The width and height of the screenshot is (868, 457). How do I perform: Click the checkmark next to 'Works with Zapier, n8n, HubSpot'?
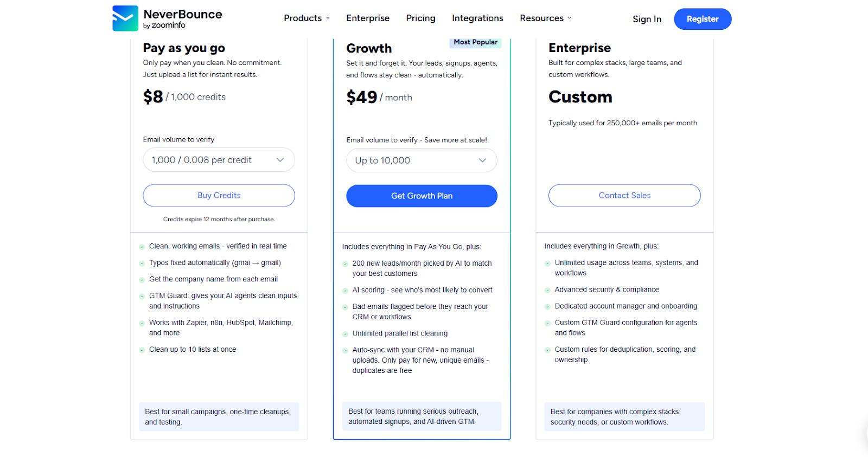142,323
